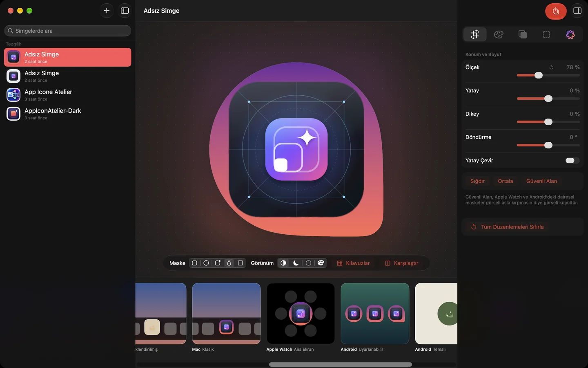Click the Dikey slider handle
The width and height of the screenshot is (588, 368).
pos(548,122)
